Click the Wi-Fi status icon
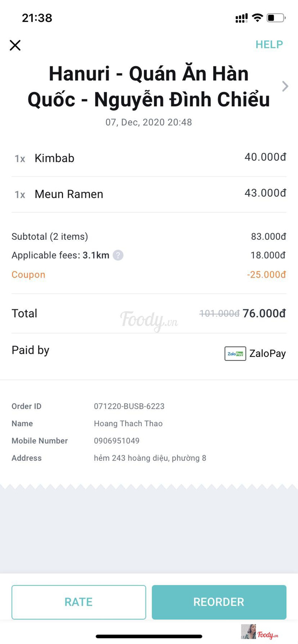 click(257, 17)
